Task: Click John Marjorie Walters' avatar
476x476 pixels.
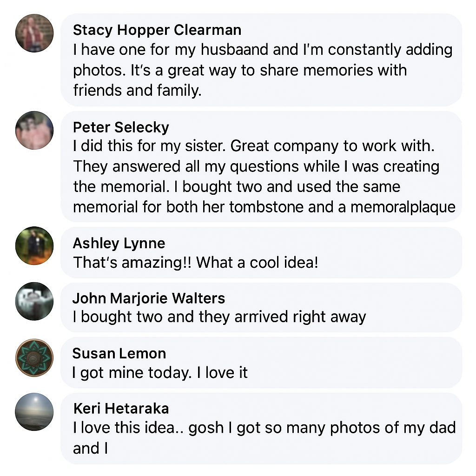Action: coord(34,301)
